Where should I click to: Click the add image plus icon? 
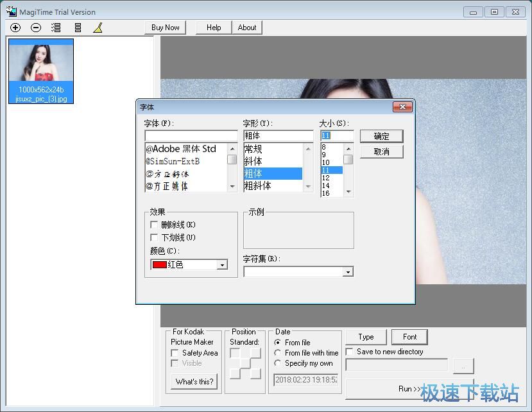(x=15, y=28)
